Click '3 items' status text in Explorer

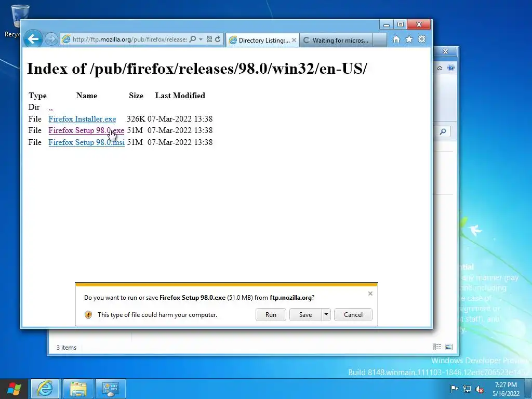click(x=66, y=348)
